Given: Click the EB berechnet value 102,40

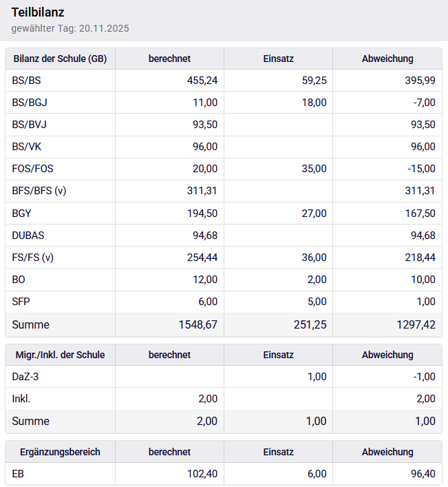Looking at the screenshot, I should click(202, 474).
